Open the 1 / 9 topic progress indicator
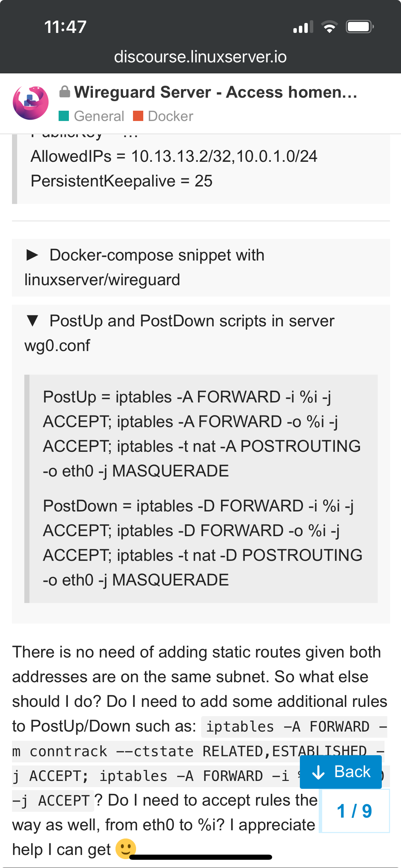Viewport: 401px width, 868px height. pyautogui.click(x=354, y=811)
